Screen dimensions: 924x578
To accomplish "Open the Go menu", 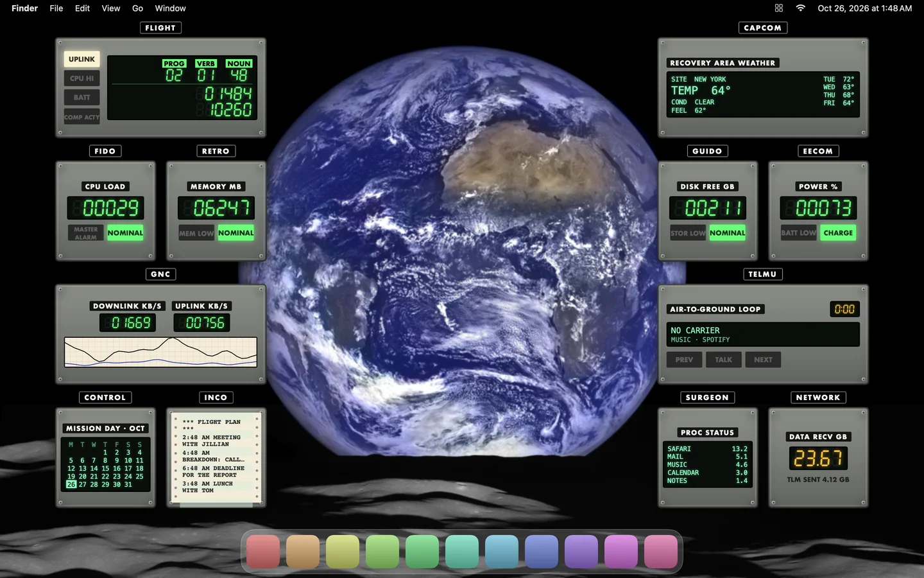I will (x=137, y=8).
